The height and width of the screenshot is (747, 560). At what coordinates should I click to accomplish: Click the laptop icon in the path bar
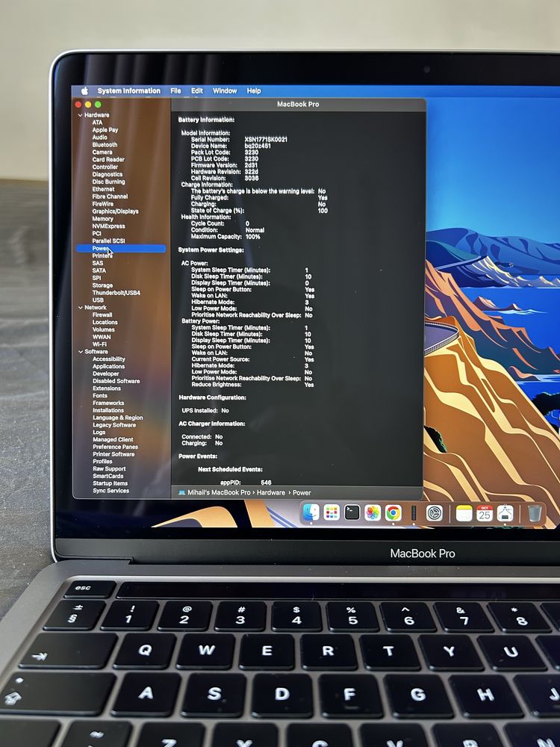[181, 492]
